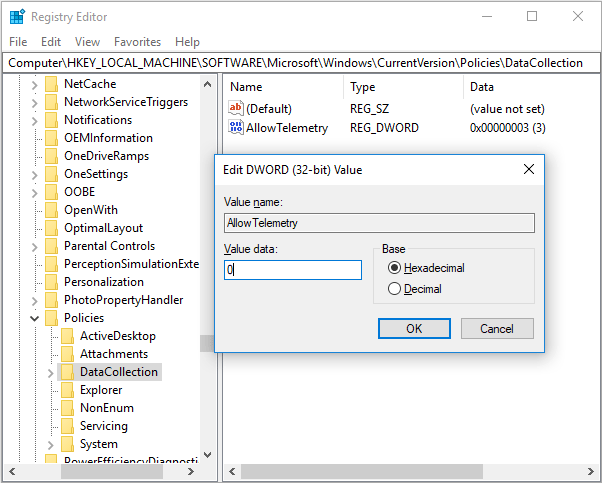The image size is (602, 483).
Task: Click the OneSettings folder icon
Action: click(51, 174)
